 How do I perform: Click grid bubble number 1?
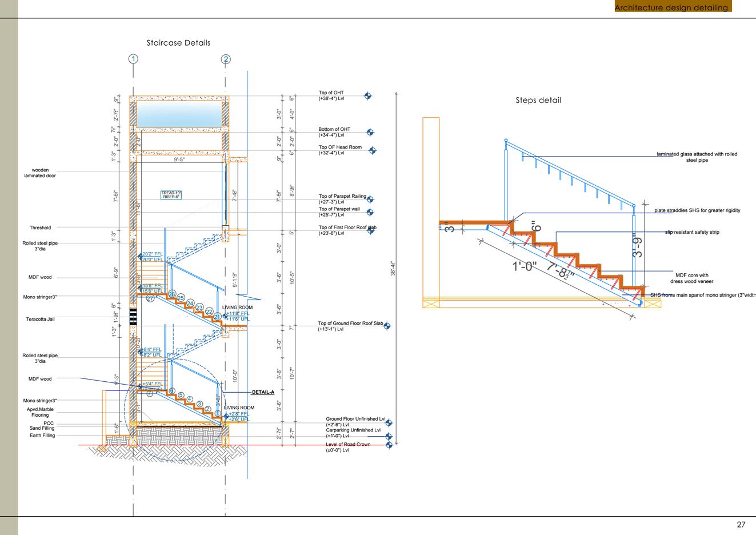coord(133,59)
